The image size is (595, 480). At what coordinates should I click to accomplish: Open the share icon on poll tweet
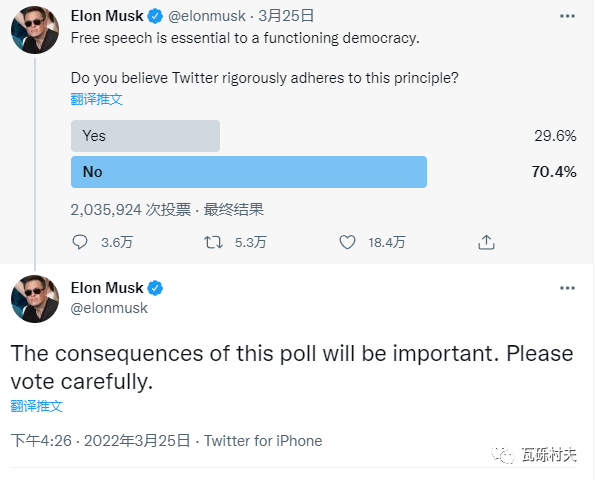(486, 242)
